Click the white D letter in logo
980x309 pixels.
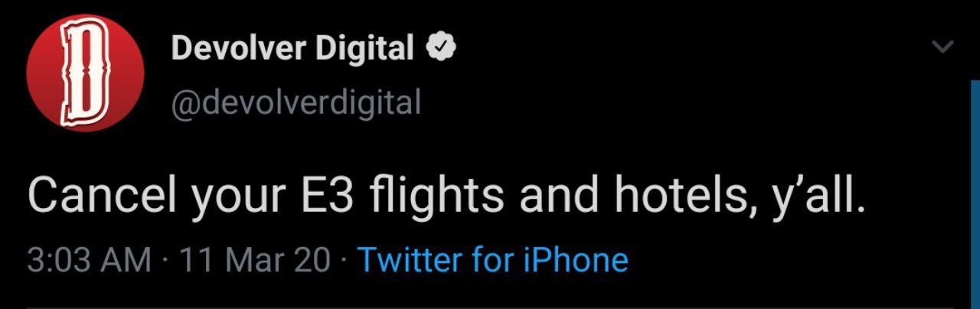83,73
